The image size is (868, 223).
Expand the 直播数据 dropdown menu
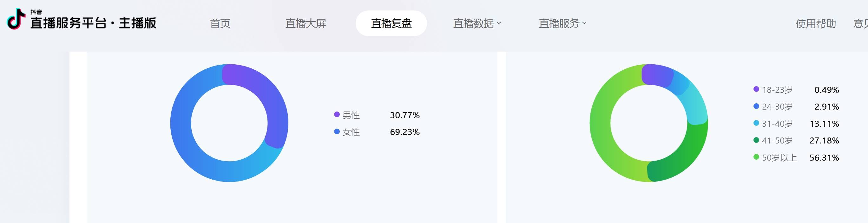tap(477, 23)
